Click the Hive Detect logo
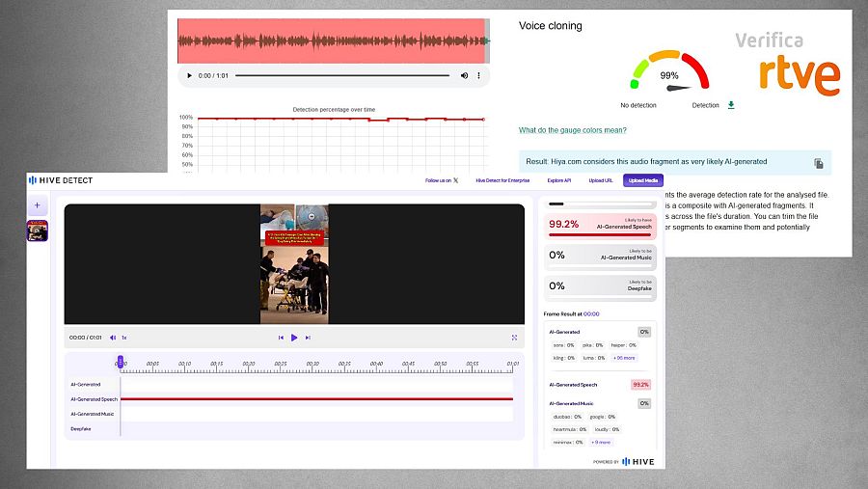The height and width of the screenshot is (489, 868). coord(61,180)
